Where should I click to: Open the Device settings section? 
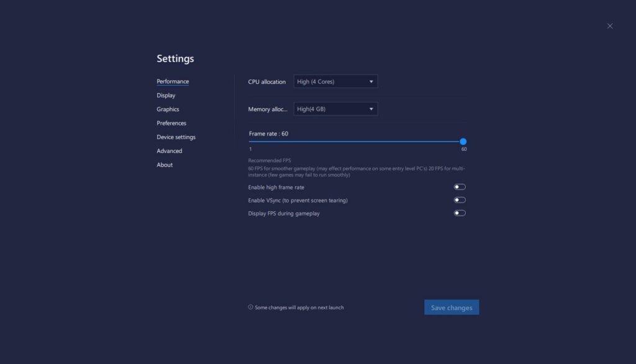[x=175, y=137]
